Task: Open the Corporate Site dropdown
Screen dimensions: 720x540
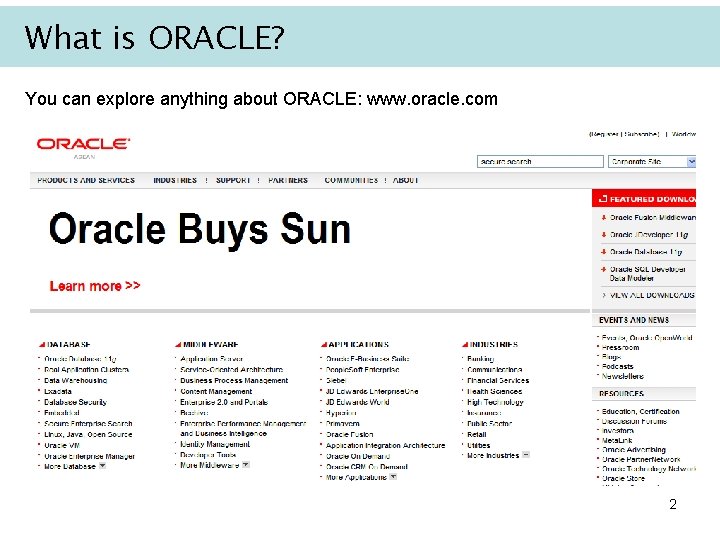Action: pyautogui.click(x=652, y=162)
